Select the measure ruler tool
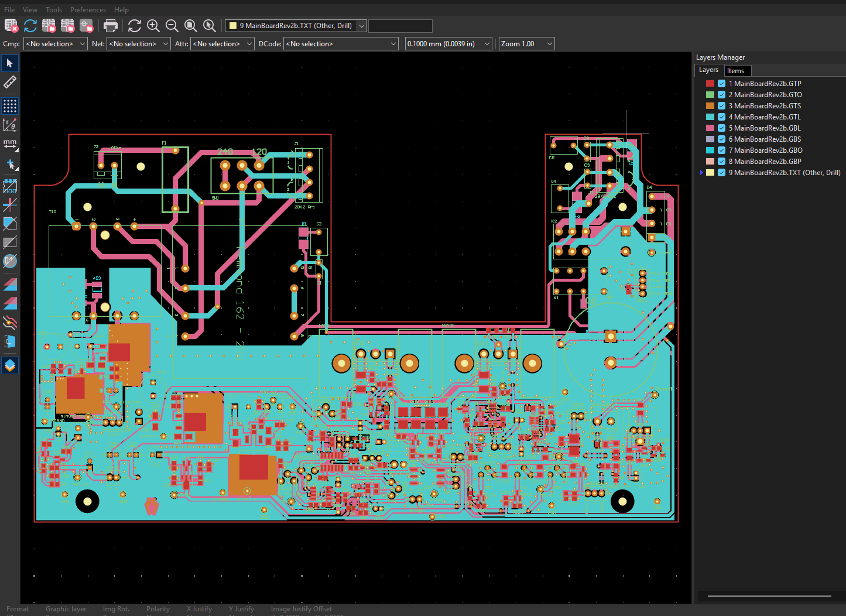The image size is (846, 616). coord(10,82)
